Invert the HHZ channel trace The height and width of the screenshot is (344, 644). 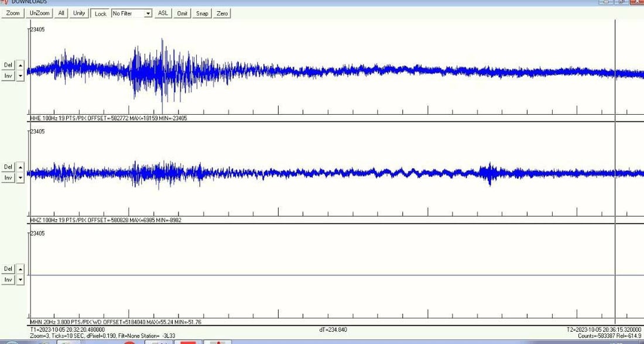click(x=8, y=177)
